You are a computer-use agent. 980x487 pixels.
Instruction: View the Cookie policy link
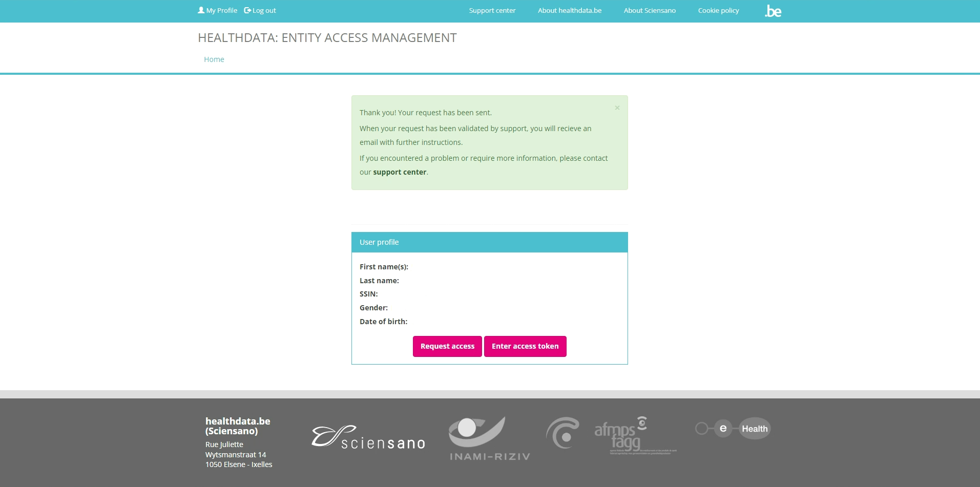click(718, 11)
